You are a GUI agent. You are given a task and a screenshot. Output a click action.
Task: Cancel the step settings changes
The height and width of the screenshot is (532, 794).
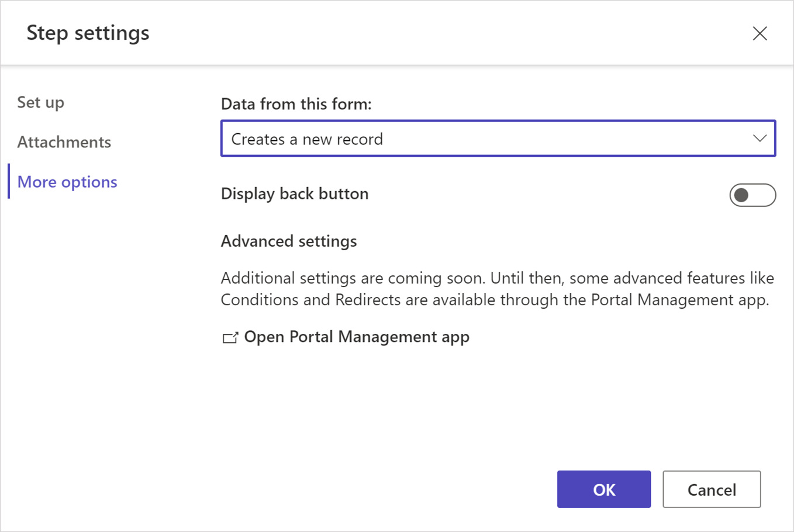711,489
